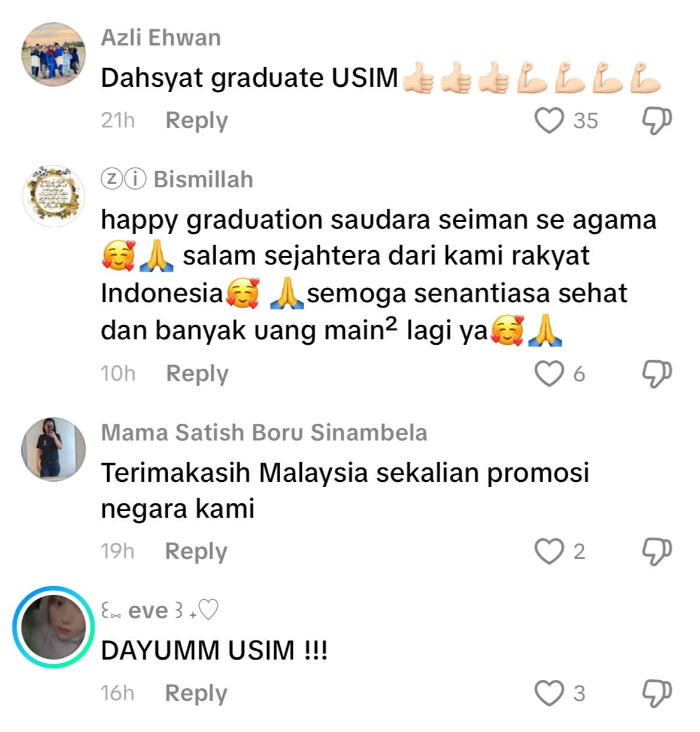Open eve's ringed profile avatar

(53, 627)
